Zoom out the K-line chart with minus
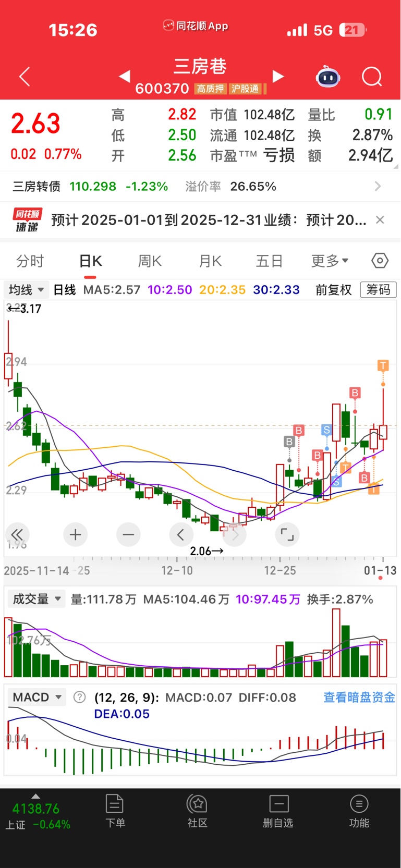Image resolution: width=401 pixels, height=868 pixels. [x=128, y=534]
